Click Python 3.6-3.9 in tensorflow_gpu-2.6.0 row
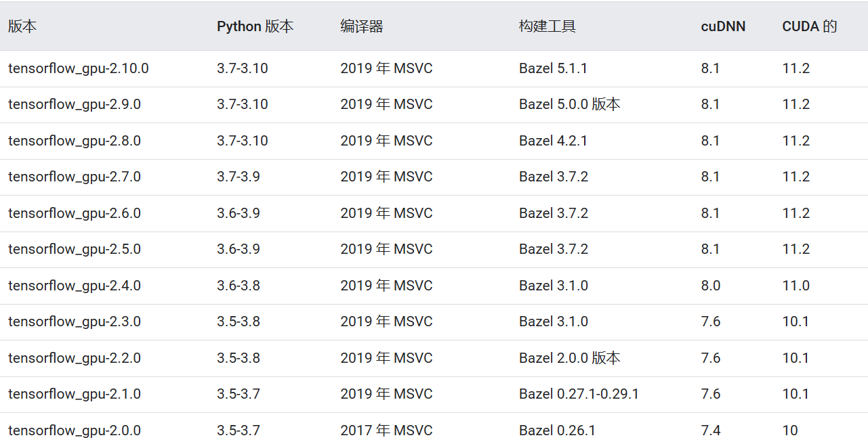 coord(239,213)
